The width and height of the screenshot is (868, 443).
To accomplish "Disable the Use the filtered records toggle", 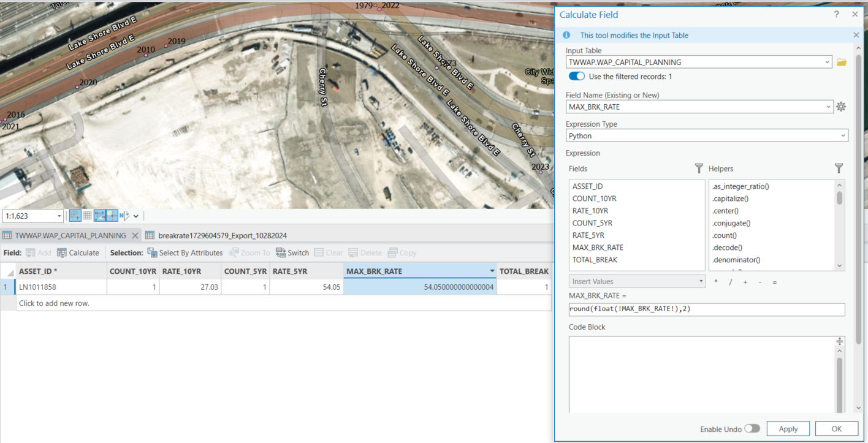I will tap(576, 76).
